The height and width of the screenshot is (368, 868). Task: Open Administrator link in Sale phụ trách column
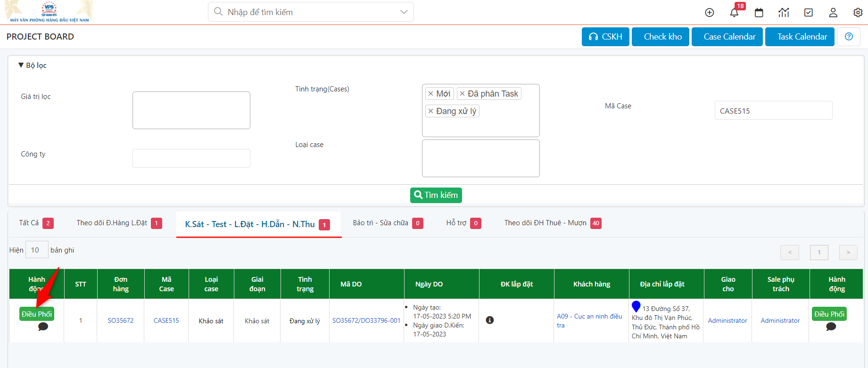click(780, 320)
